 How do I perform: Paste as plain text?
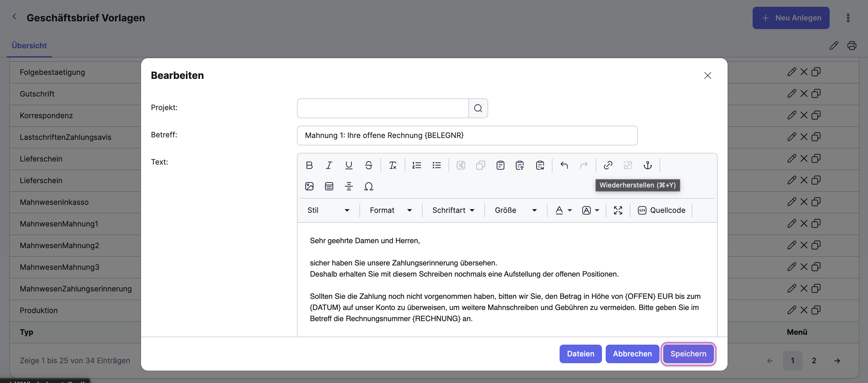click(520, 165)
